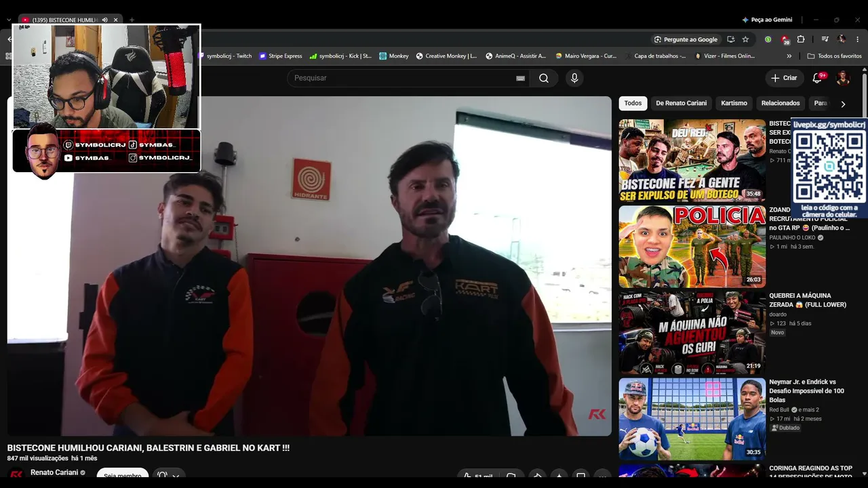868x488 pixels.
Task: Open the Vizer - Filmes Online bookmark
Action: (725, 56)
